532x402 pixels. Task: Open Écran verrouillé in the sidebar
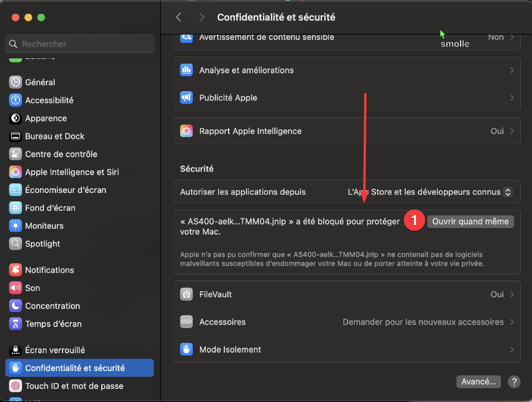coord(80,350)
